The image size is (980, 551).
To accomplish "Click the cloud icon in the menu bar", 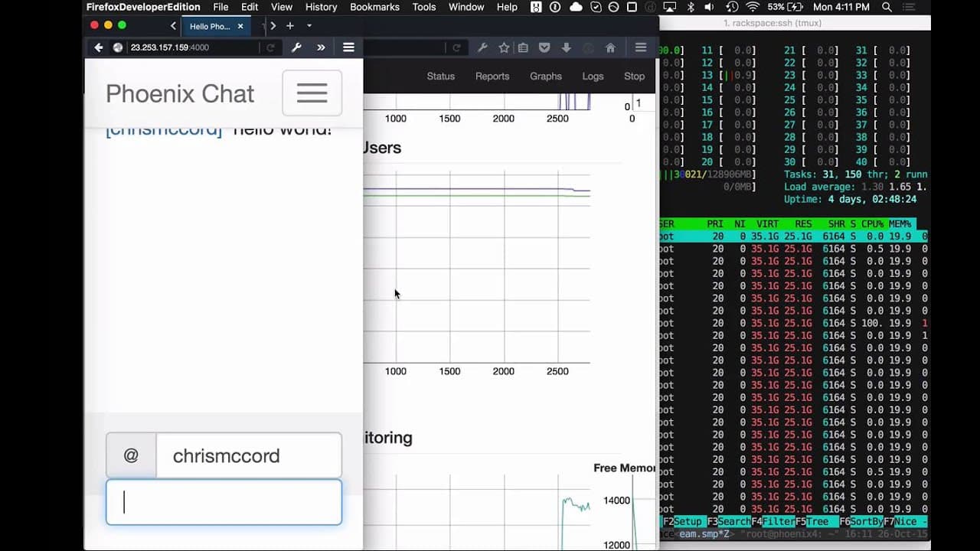I will pyautogui.click(x=576, y=7).
